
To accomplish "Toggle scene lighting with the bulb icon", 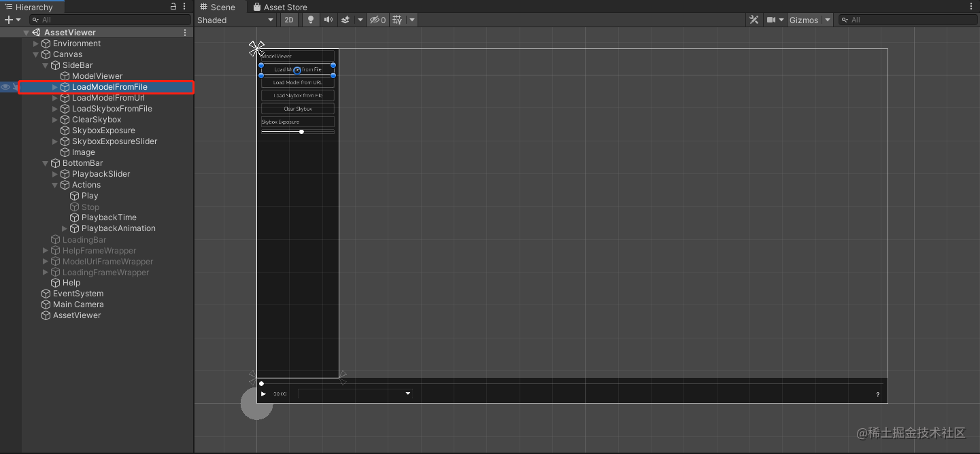I will click(311, 20).
